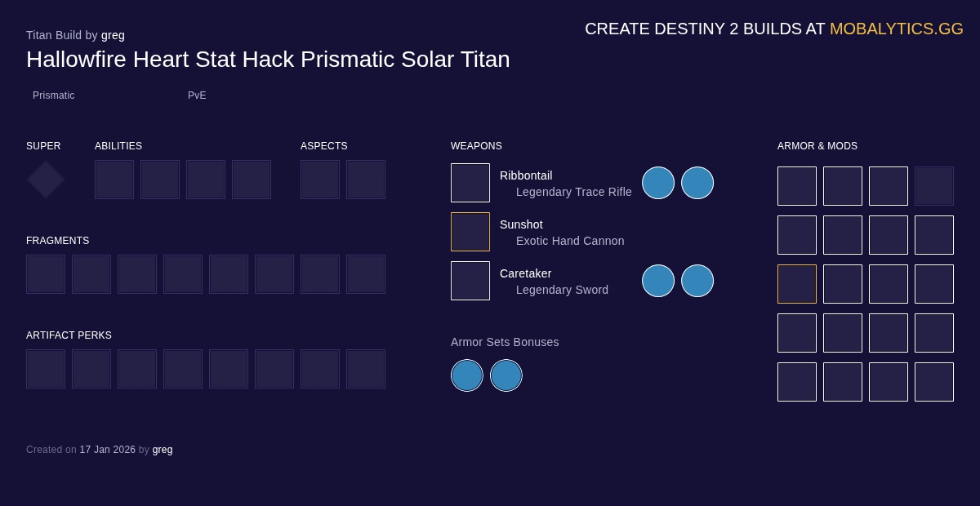Click the first ability slot under ABILITIES
Screen dimensions: 980x506
click(114, 179)
